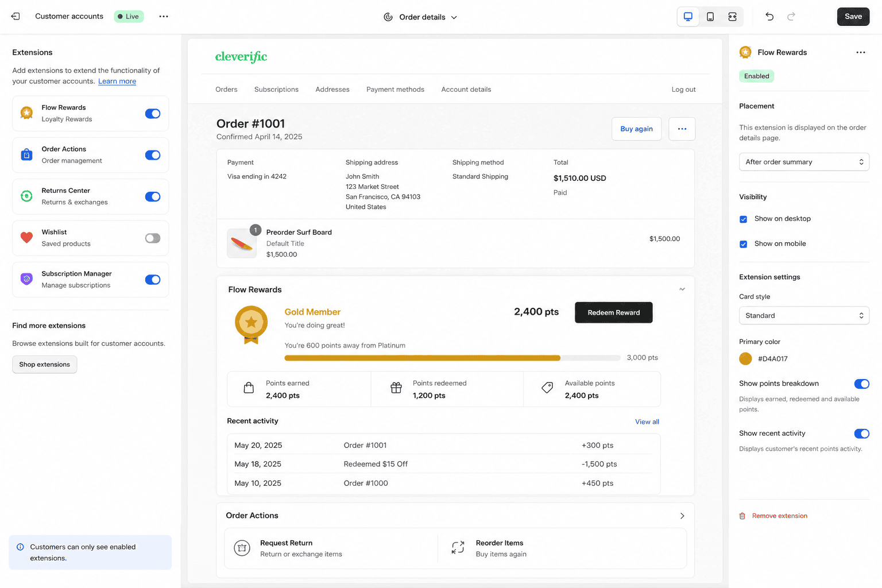Click the trash icon beside Remove extension
This screenshot has height=588, width=882.
(742, 516)
